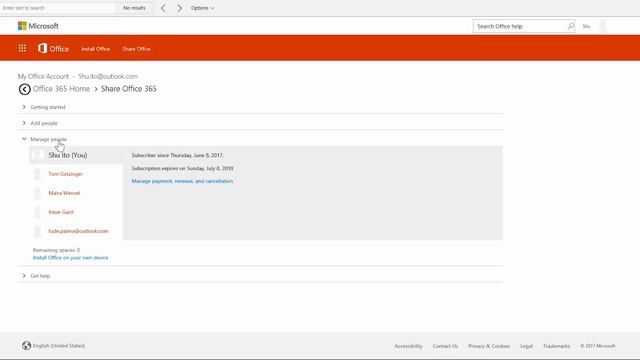This screenshot has height=360, width=640.
Task: Click the No results indicator
Action: [x=134, y=8]
